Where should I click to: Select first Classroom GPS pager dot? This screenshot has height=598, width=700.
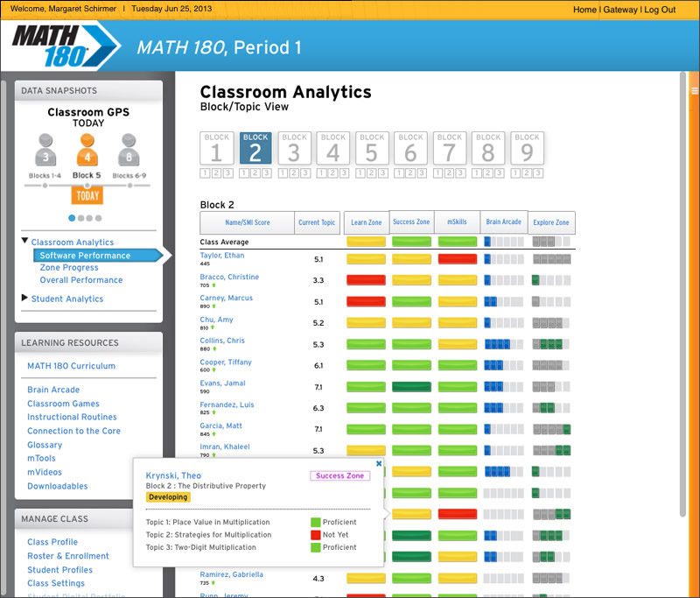point(72,218)
